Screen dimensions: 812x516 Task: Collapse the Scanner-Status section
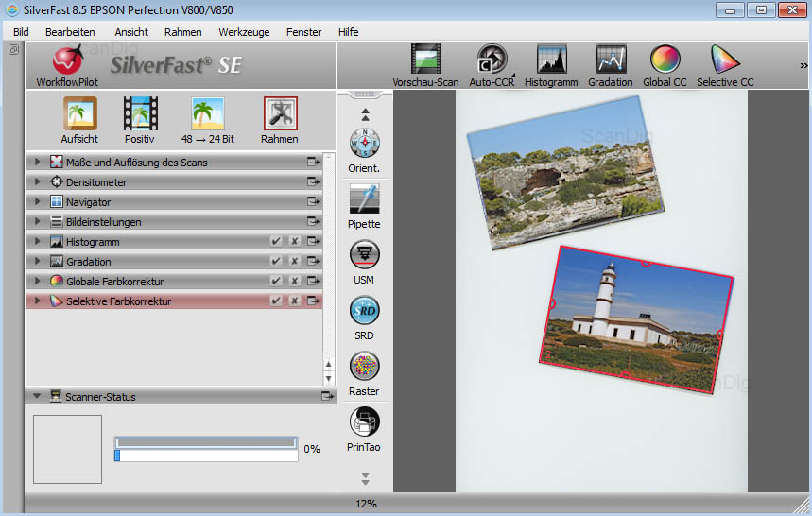point(37,396)
